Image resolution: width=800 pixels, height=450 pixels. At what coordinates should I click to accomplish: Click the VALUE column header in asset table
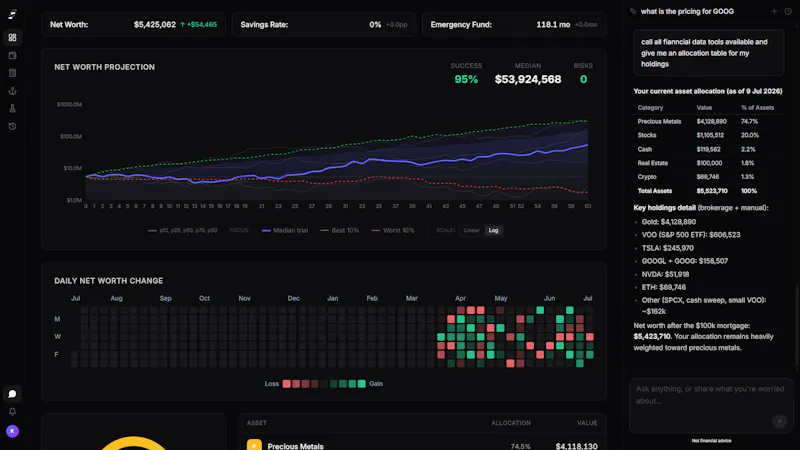click(x=587, y=423)
